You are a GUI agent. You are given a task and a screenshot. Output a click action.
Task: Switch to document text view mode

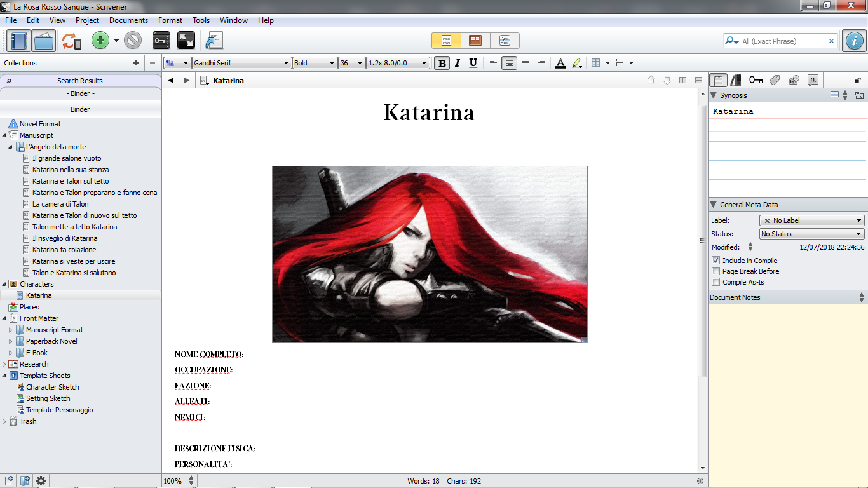click(446, 41)
